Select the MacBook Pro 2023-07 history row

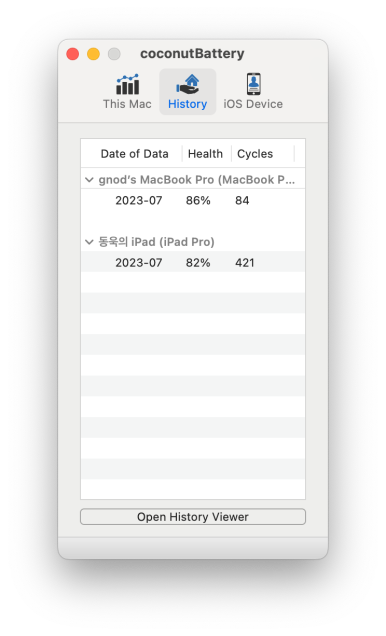tap(193, 200)
